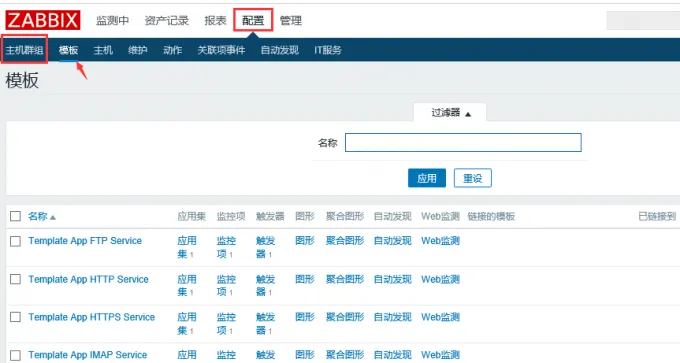Open 应用集 for FTP Service row
This screenshot has width=680, height=363.
(186, 247)
